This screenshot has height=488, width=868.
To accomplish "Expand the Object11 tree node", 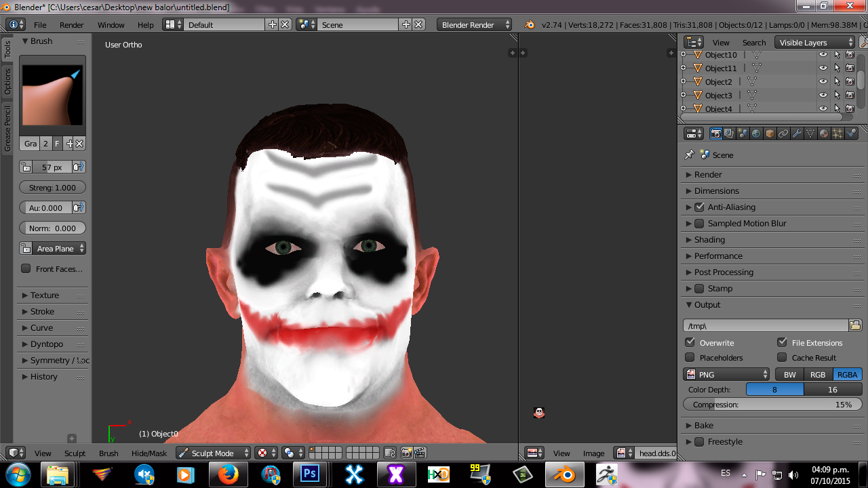I will point(684,68).
